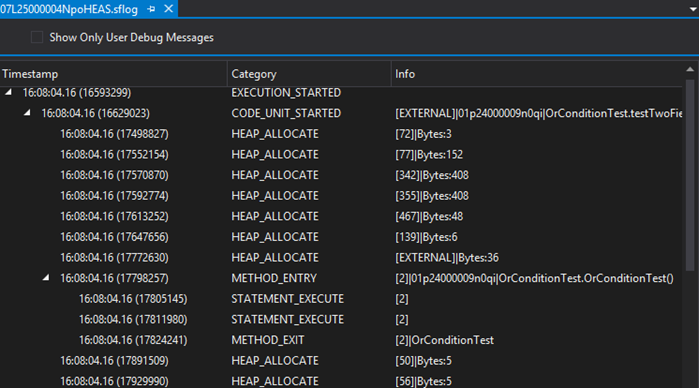Select the METHOD_ENTRY category cell

[x=274, y=278]
